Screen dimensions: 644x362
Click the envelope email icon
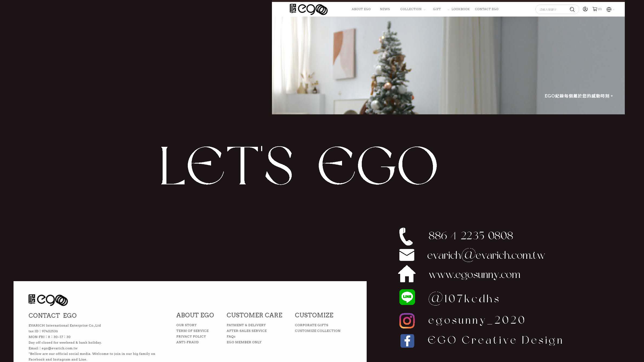(x=407, y=255)
